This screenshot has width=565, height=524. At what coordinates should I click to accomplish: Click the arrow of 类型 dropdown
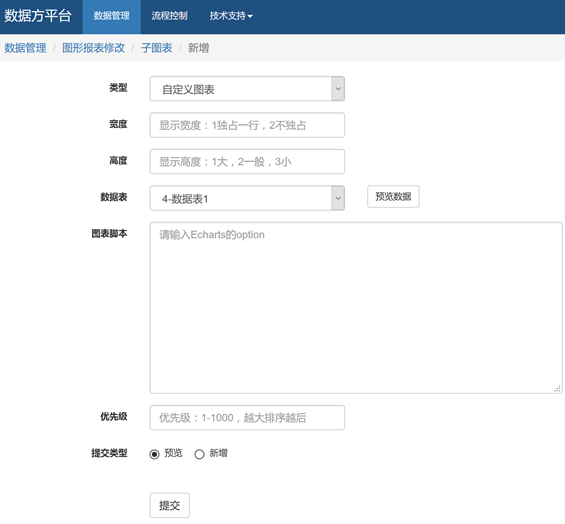coord(338,89)
